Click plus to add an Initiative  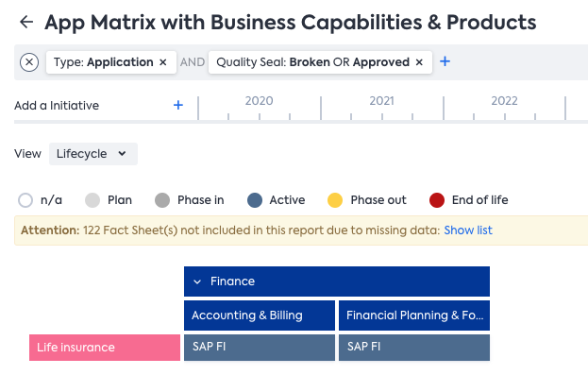[x=177, y=105]
